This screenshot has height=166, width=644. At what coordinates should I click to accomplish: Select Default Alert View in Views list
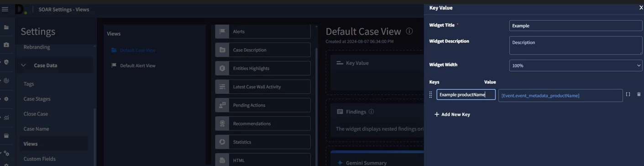click(x=137, y=65)
